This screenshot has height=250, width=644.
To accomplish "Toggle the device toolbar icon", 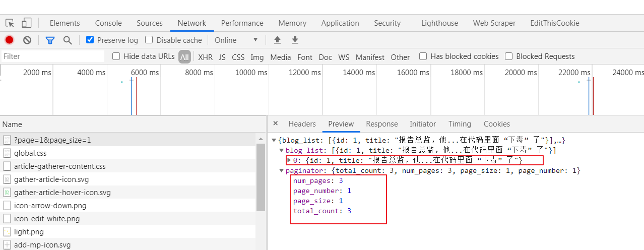I will pyautogui.click(x=26, y=23).
